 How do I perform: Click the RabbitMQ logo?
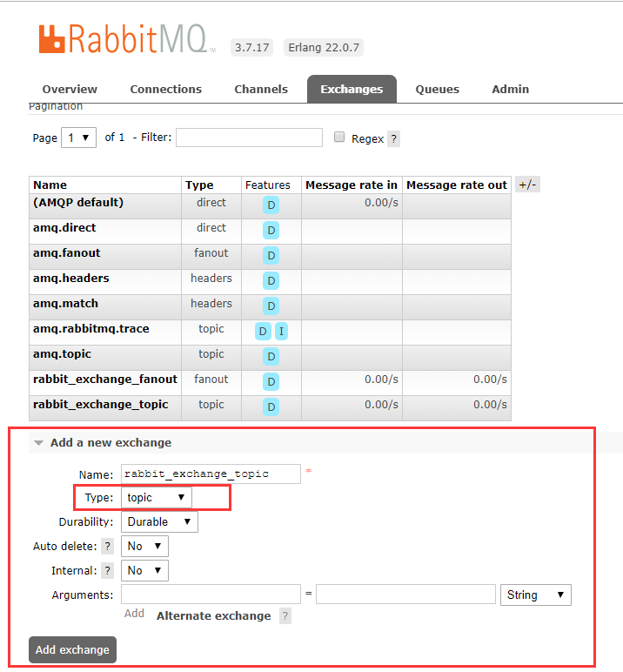point(127,39)
